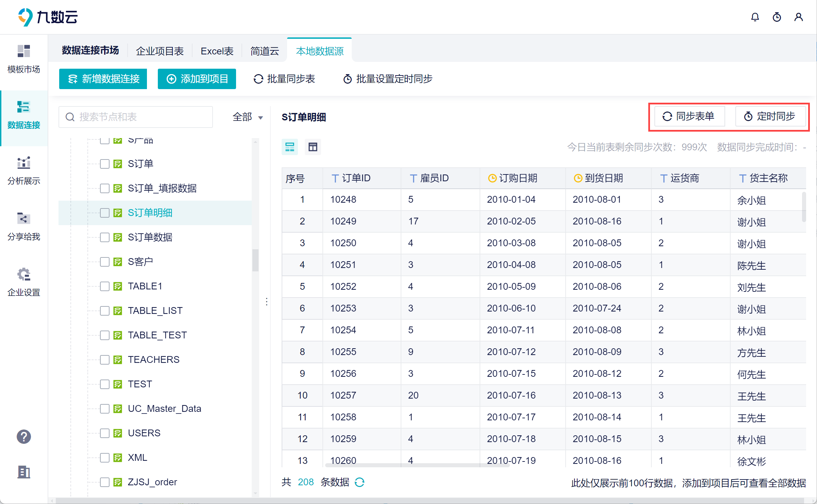The image size is (817, 504).
Task: Click the timer icon in top bar
Action: (x=777, y=17)
